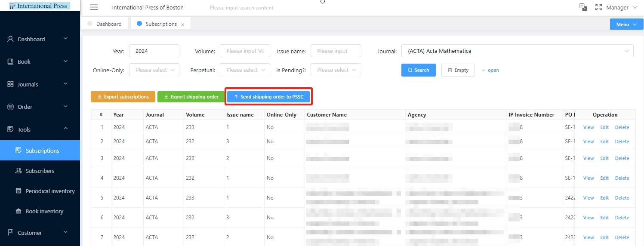This screenshot has height=246, width=644.
Task: Toggle the hamburger sidebar collapse icon
Action: pyautogui.click(x=94, y=7)
